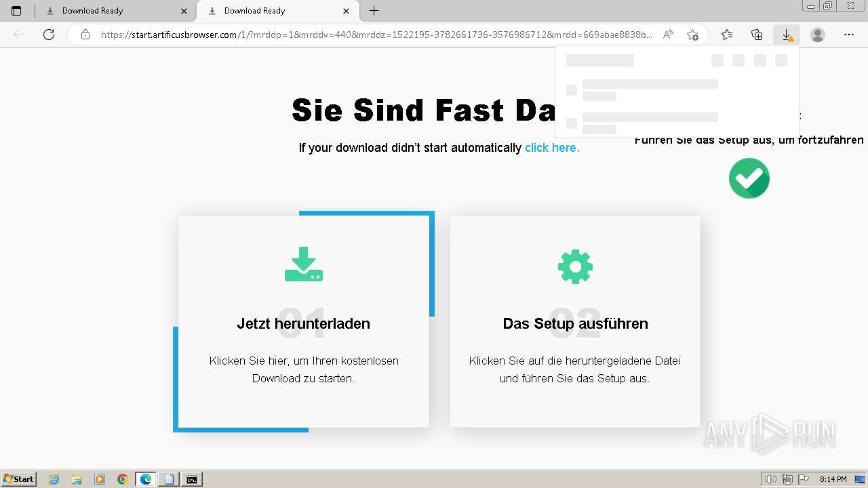Close the active Download Ready tab
Screen dimensions: 868x488
click(x=347, y=11)
